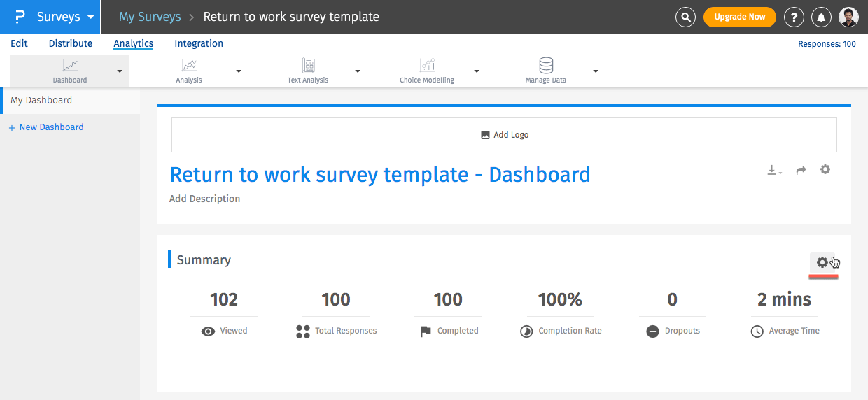This screenshot has width=868, height=400.
Task: Click the share arrow icon on dashboard
Action: point(801,170)
